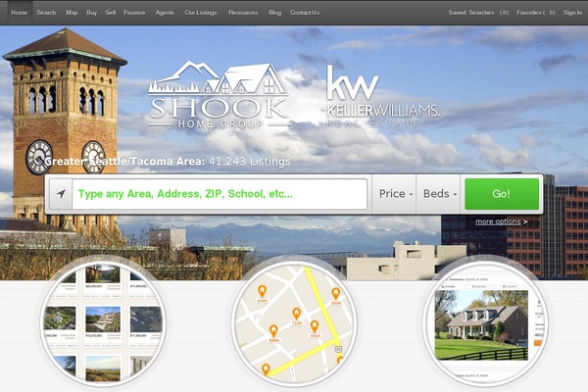
Task: Open the Sell menu item
Action: click(110, 13)
